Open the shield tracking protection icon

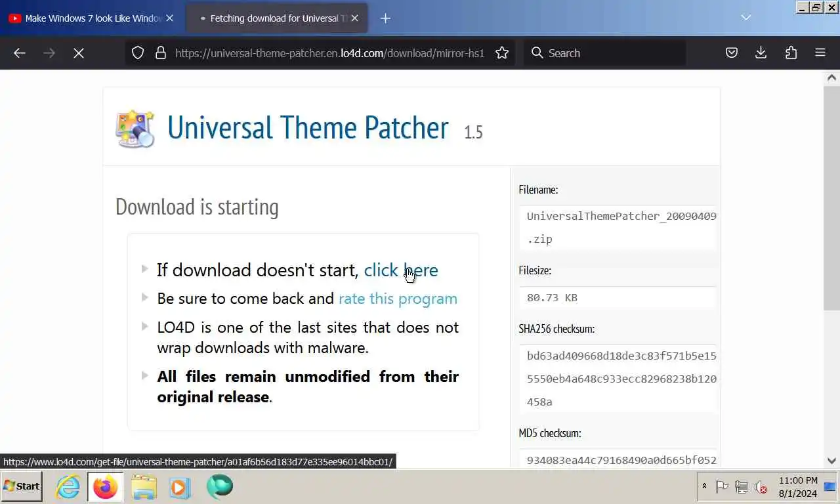point(138,53)
